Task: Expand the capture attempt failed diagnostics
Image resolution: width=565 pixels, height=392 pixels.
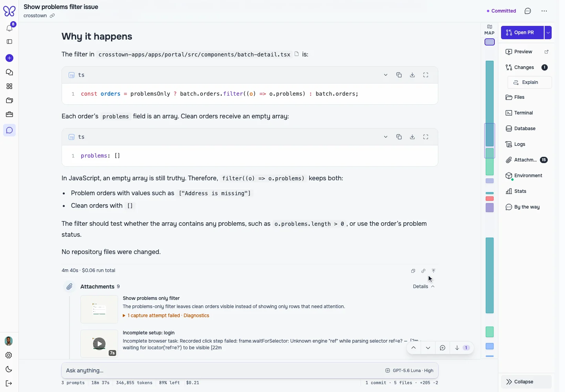Action: pos(166,316)
